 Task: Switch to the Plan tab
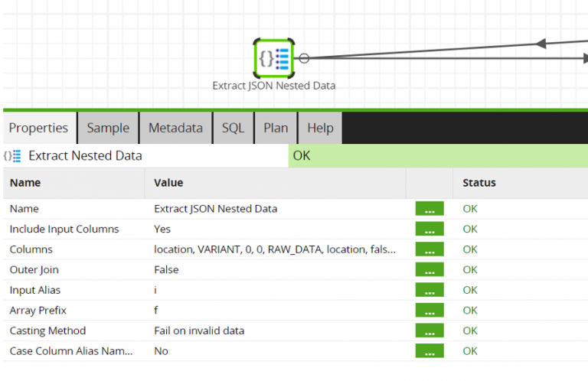(276, 128)
